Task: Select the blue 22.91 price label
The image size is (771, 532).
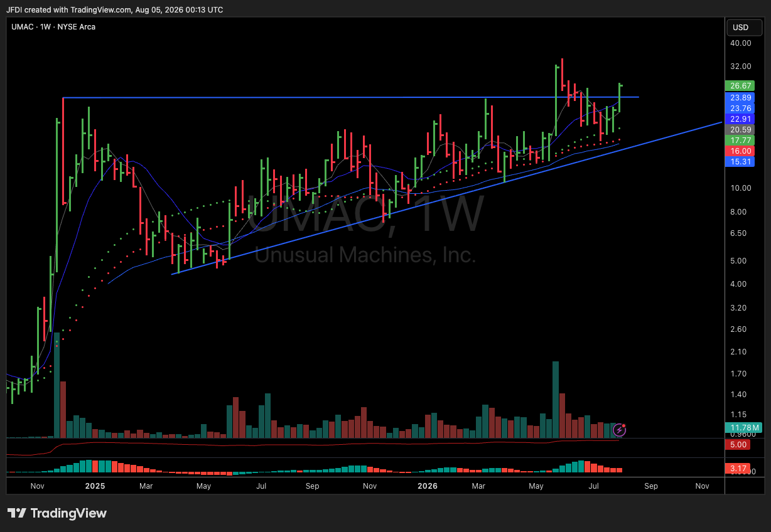Action: (x=741, y=119)
